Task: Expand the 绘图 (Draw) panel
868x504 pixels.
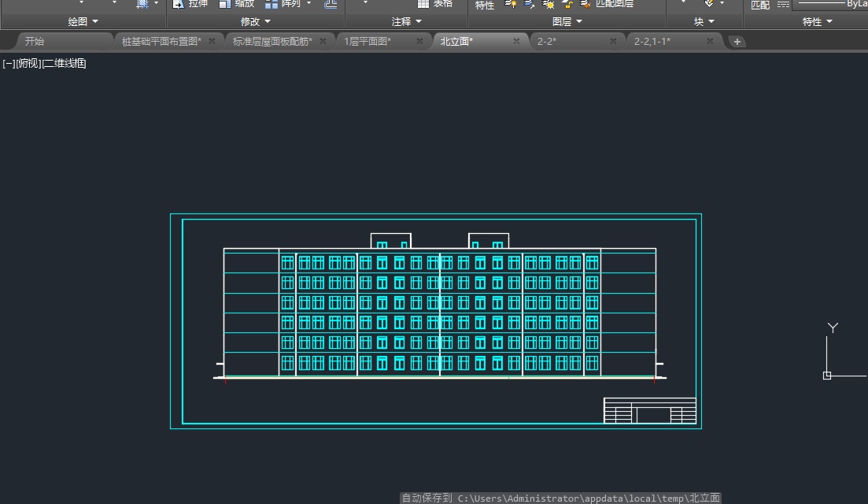Action: point(83,22)
